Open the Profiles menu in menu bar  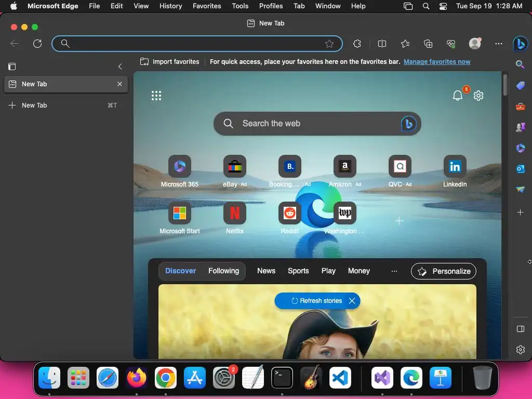click(x=271, y=6)
